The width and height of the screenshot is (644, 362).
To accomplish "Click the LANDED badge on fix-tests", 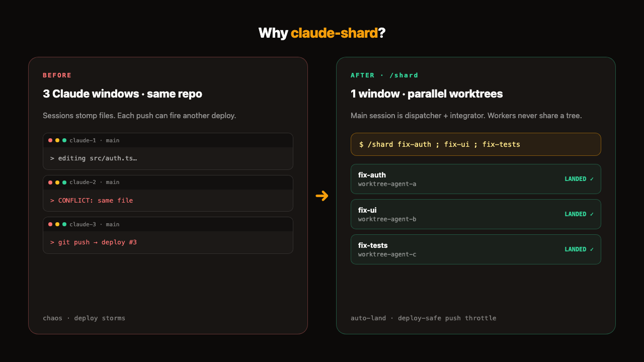I will [x=579, y=249].
